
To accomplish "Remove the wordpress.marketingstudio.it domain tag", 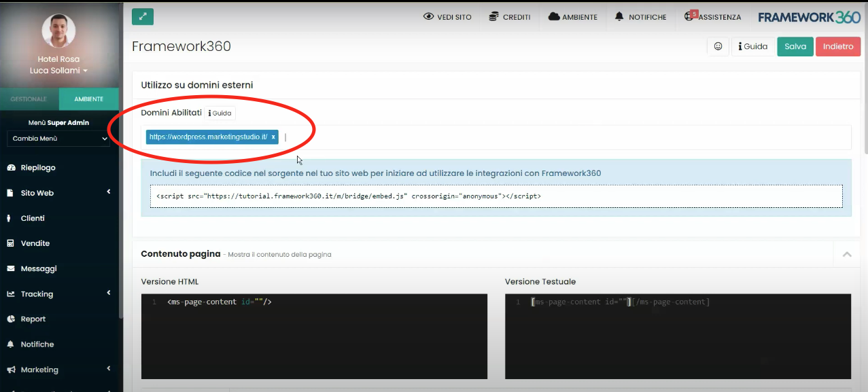I will click(x=273, y=137).
